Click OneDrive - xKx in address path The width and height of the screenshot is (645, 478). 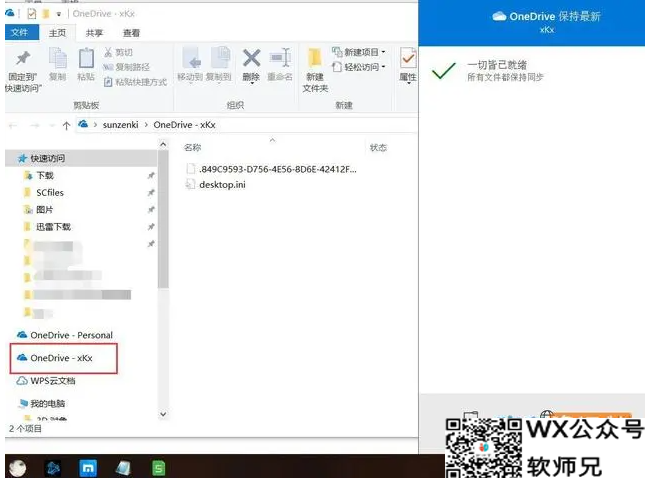tap(184, 125)
